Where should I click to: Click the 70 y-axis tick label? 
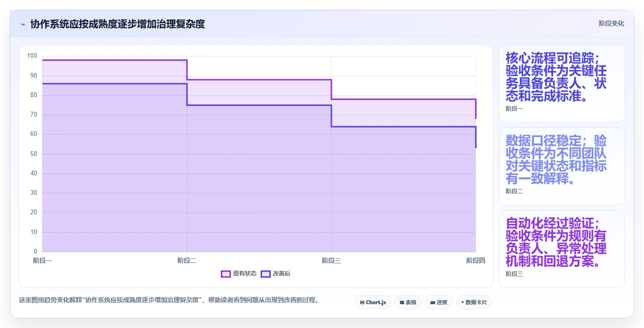(33, 115)
